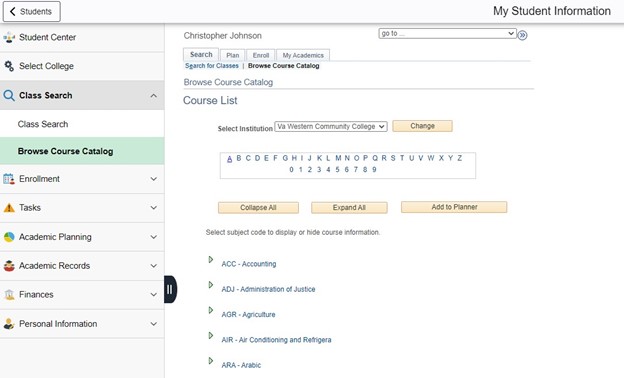Expand the Academic Planning chevron
The image size is (624, 378).
point(154,237)
